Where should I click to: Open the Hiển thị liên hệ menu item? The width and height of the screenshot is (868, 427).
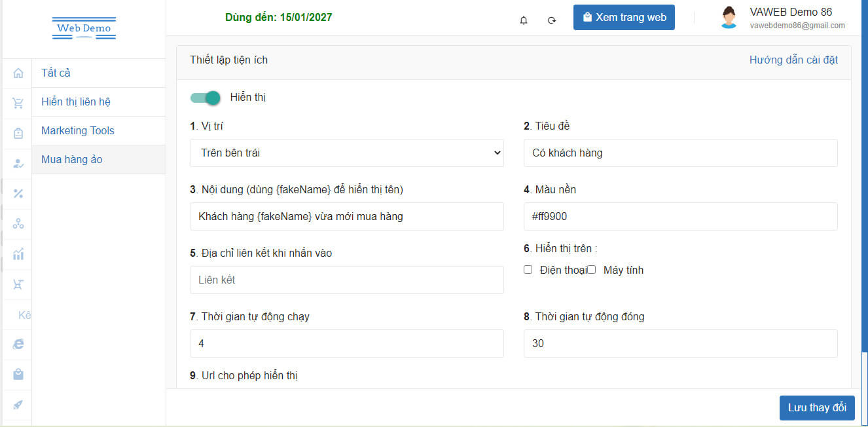pos(76,102)
